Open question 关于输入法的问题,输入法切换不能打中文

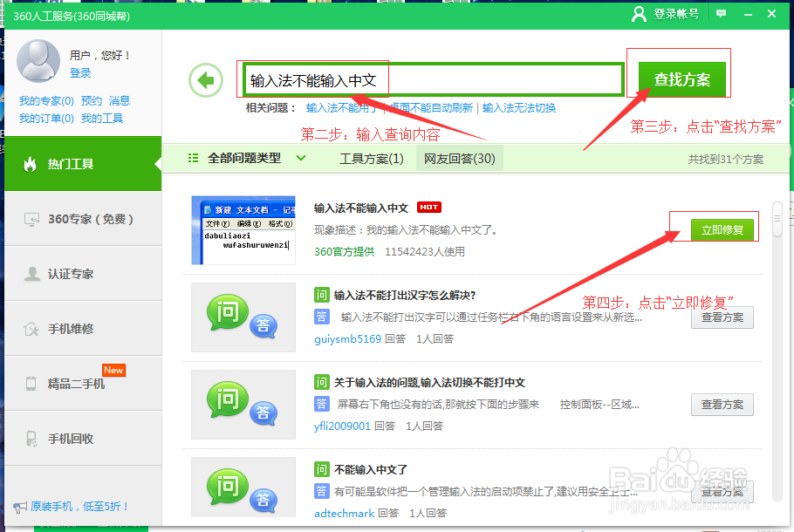tap(429, 383)
